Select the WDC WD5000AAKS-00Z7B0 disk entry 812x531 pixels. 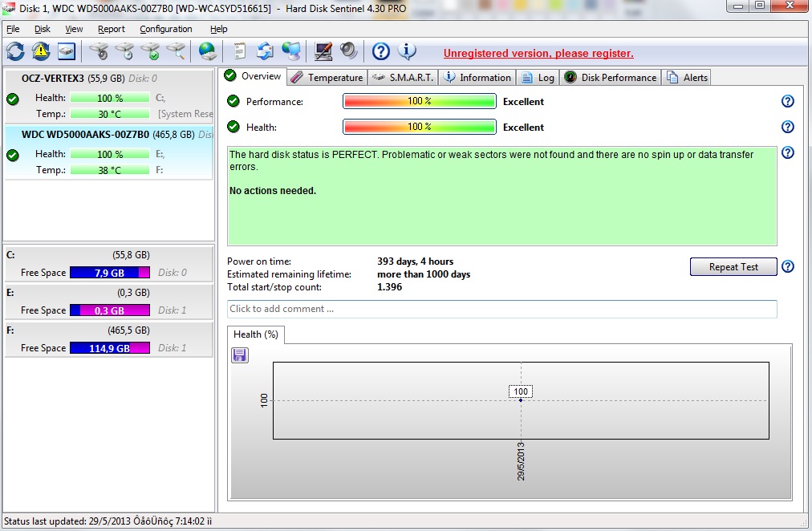(109, 152)
